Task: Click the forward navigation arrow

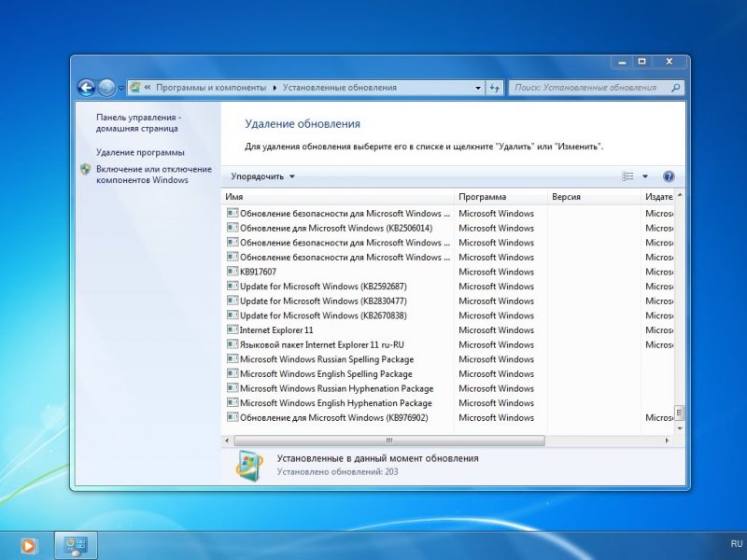Action: click(x=106, y=88)
